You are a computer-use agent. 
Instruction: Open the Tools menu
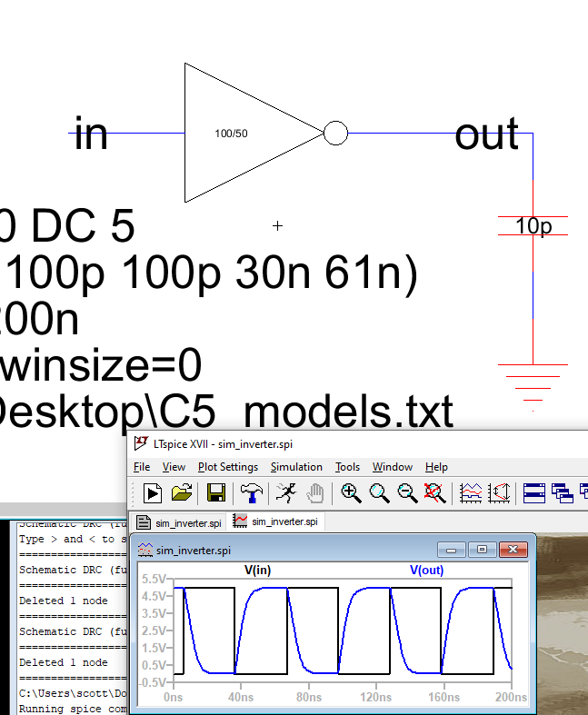pyautogui.click(x=347, y=467)
